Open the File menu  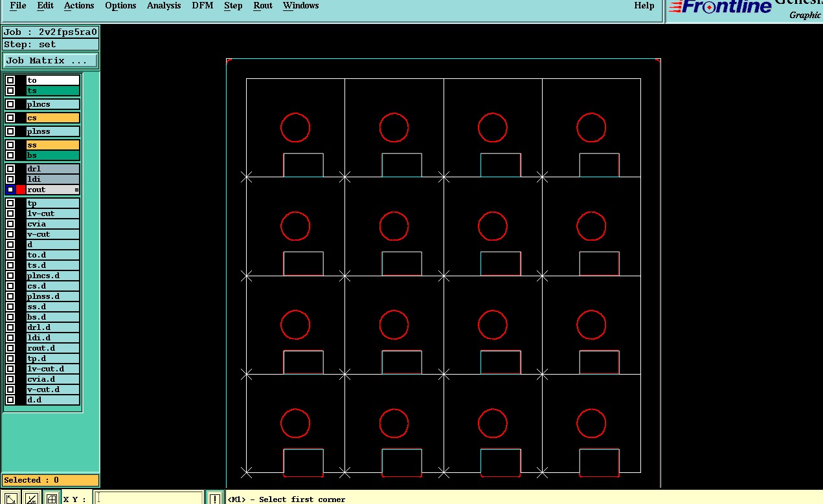pyautogui.click(x=18, y=6)
